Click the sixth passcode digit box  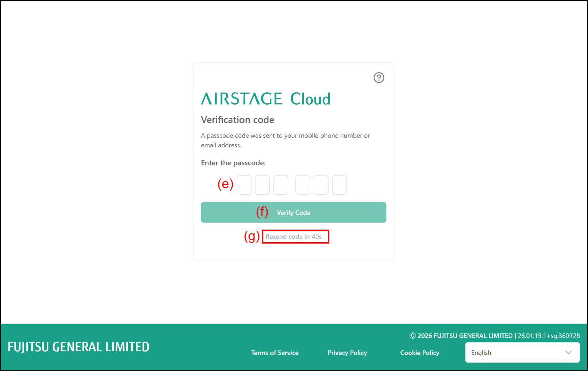click(340, 185)
